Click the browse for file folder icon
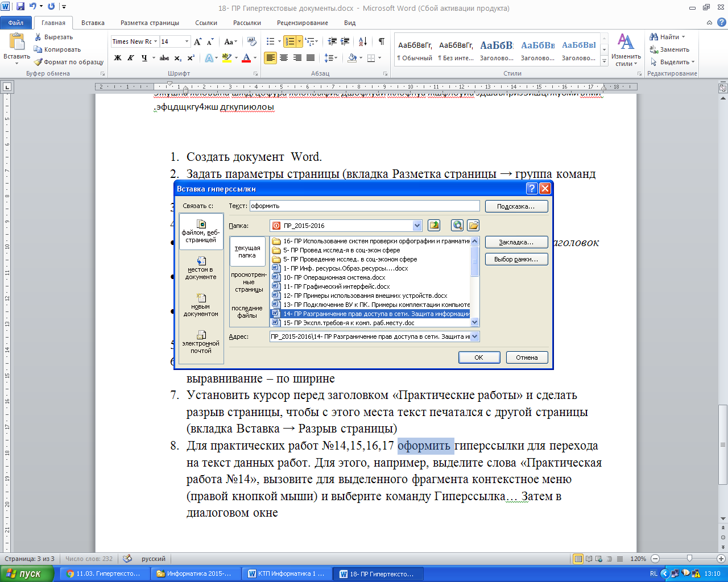The height and width of the screenshot is (582, 728). (x=473, y=226)
